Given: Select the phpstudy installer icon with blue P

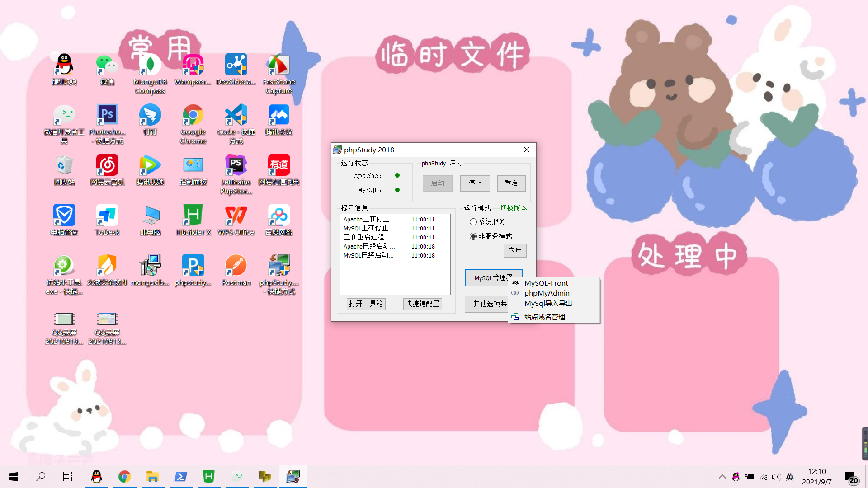Looking at the screenshot, I should [193, 271].
